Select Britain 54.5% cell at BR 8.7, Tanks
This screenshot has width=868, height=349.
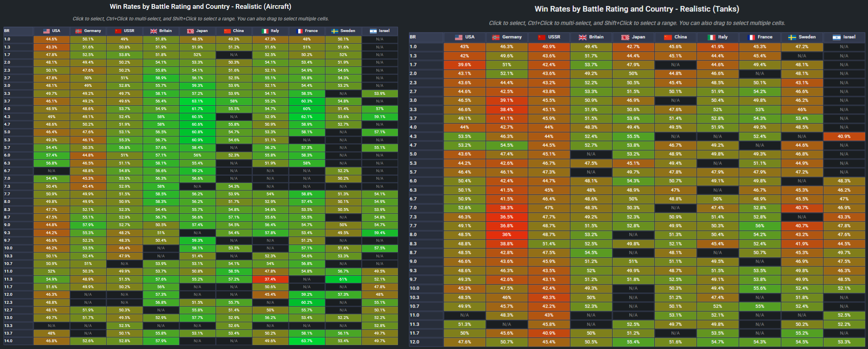click(x=591, y=253)
